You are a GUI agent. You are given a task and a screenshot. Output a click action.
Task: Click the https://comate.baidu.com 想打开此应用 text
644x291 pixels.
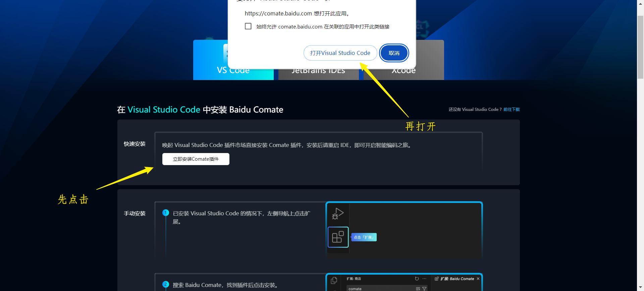tap(298, 13)
